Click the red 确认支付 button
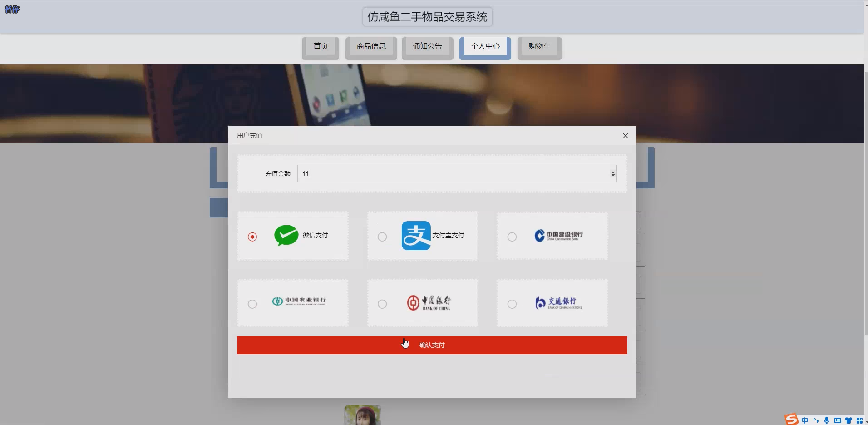Image resolution: width=868 pixels, height=425 pixels. (x=432, y=345)
